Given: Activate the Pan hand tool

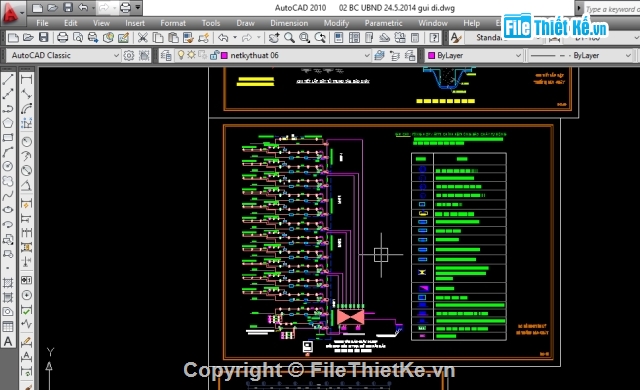Looking at the screenshot, I should pyautogui.click(x=274, y=38).
